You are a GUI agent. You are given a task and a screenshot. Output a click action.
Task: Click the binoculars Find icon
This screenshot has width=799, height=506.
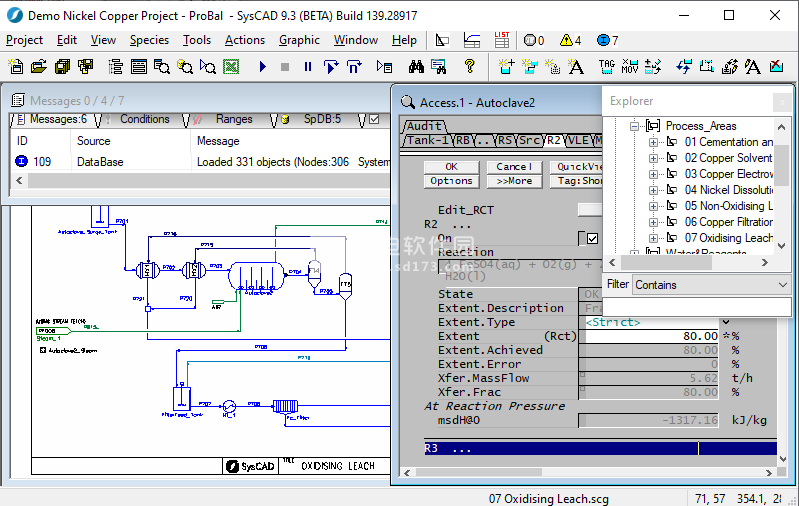coord(416,66)
